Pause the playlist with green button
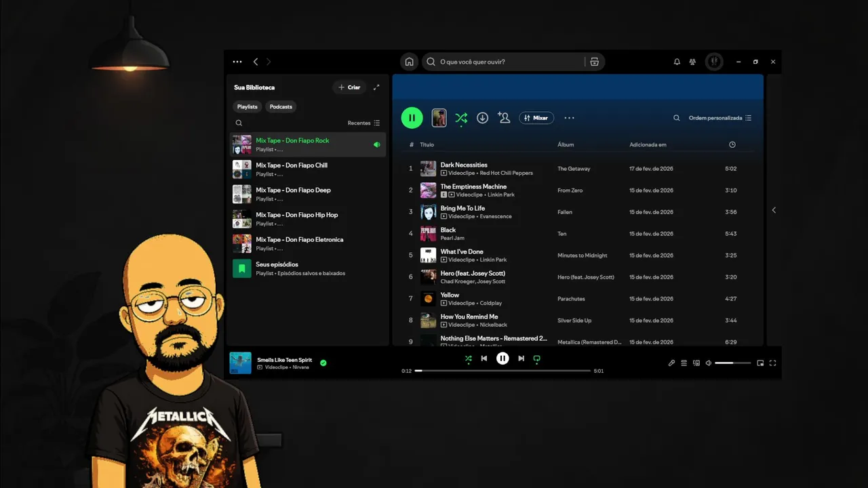868x488 pixels. (412, 118)
